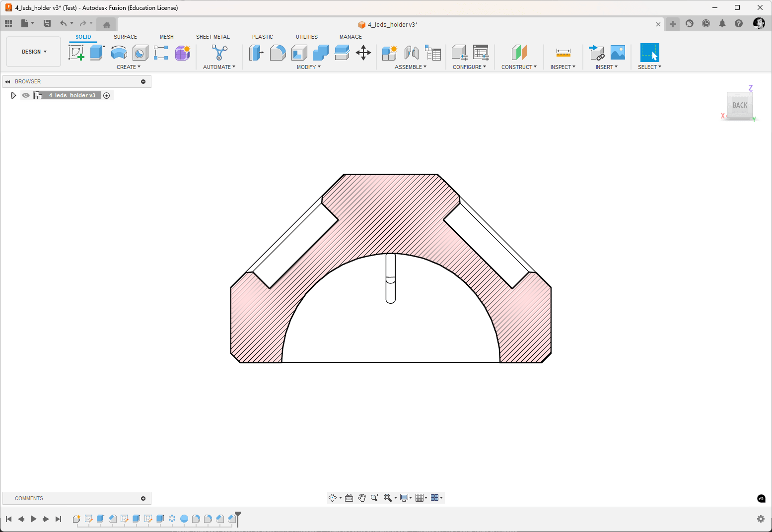Switch to the MESH tab
Viewport: 772px width, 532px height.
(x=167, y=37)
